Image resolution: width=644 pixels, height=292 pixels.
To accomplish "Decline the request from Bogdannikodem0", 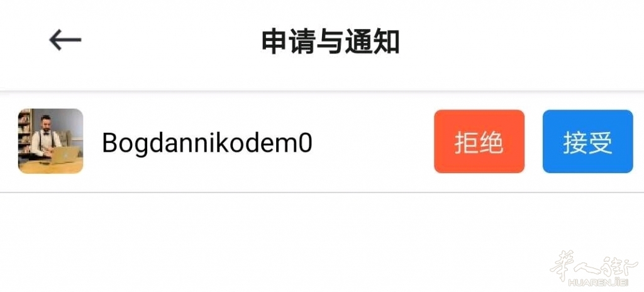I will click(x=479, y=142).
